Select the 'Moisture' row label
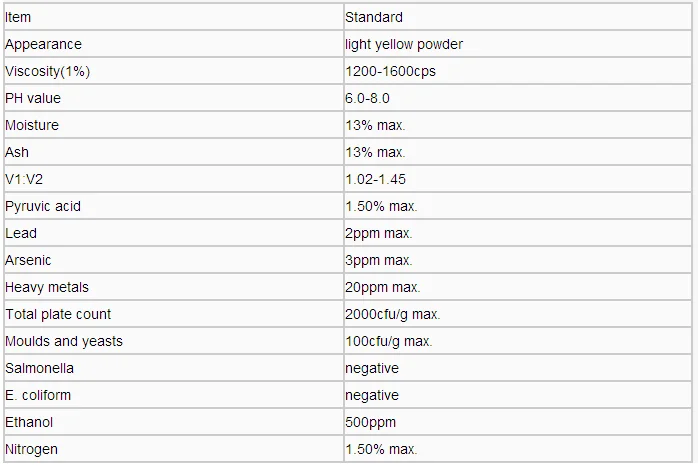The height and width of the screenshot is (466, 698). point(32,125)
